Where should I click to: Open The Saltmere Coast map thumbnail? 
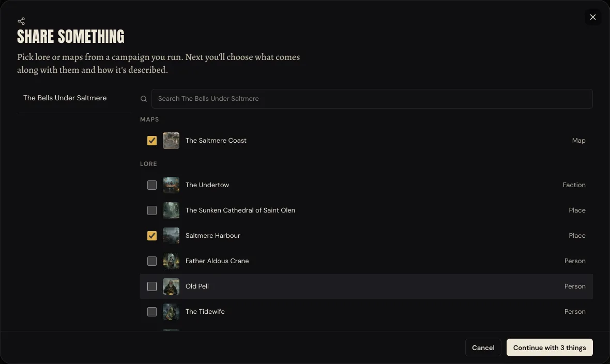171,141
